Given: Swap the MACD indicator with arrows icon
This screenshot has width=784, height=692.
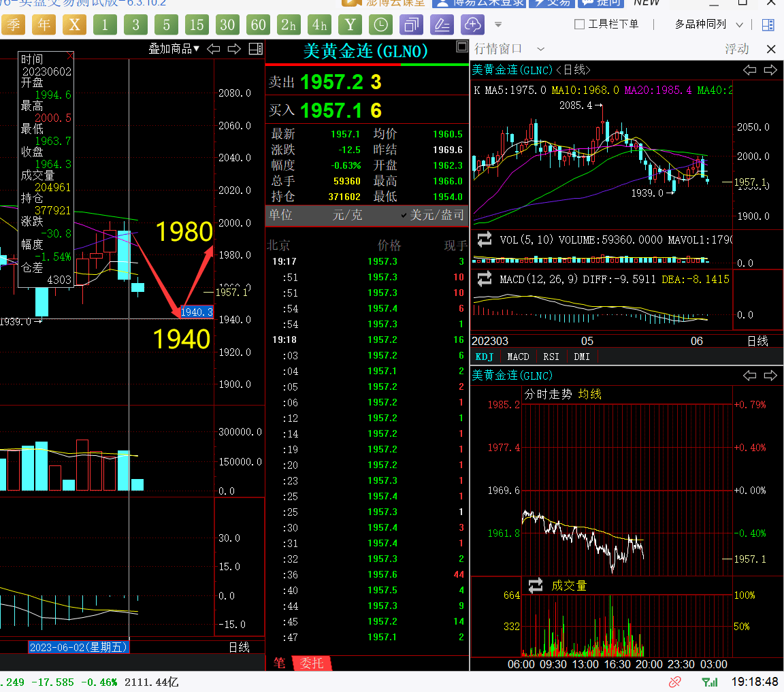Looking at the screenshot, I should tap(485, 279).
